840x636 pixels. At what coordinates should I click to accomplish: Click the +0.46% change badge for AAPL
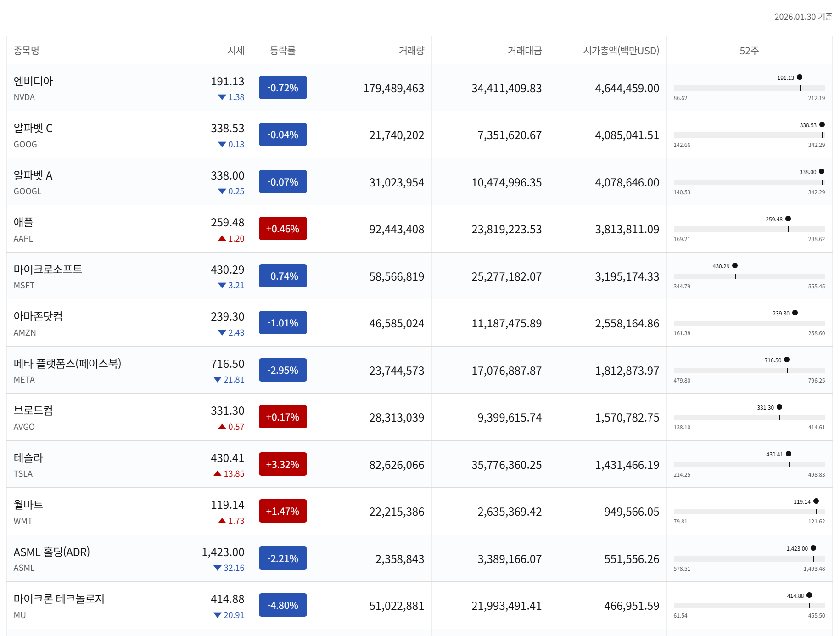coord(283,229)
